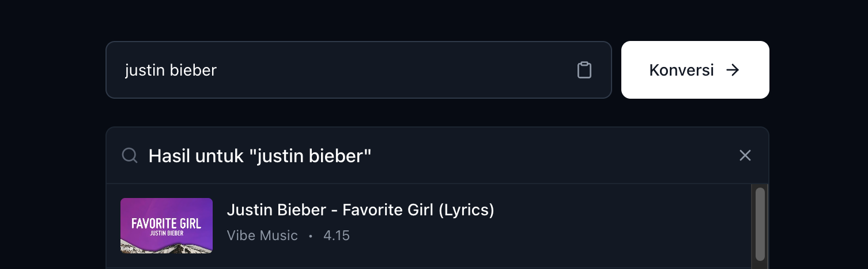
Task: Click the snowy mountain at the thumbnail's bottom
Action: (x=166, y=248)
